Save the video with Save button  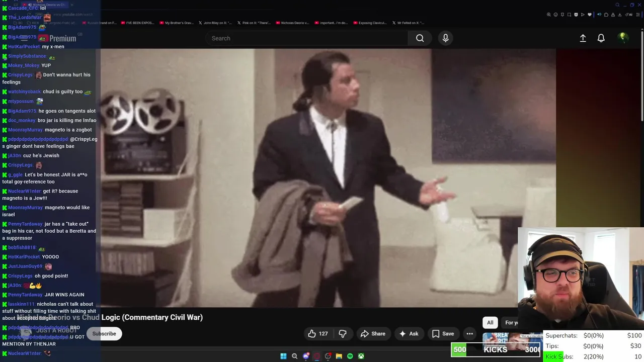click(x=443, y=333)
